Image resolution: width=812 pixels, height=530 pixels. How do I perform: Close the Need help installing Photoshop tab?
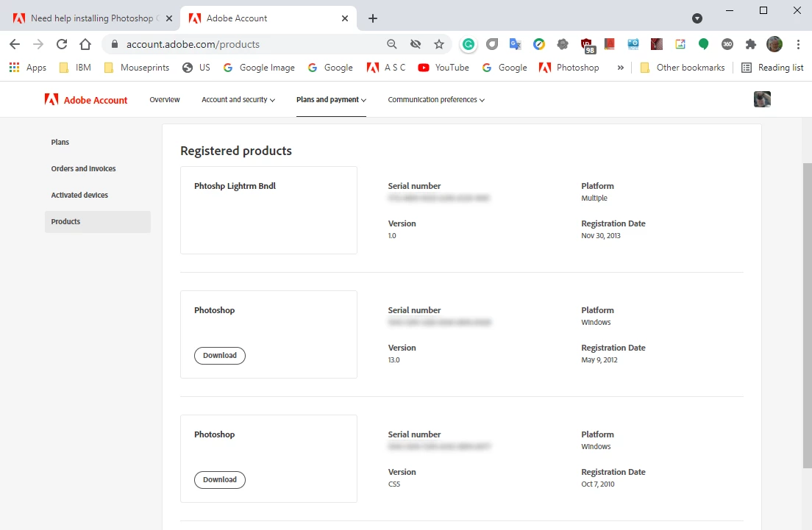169,18
